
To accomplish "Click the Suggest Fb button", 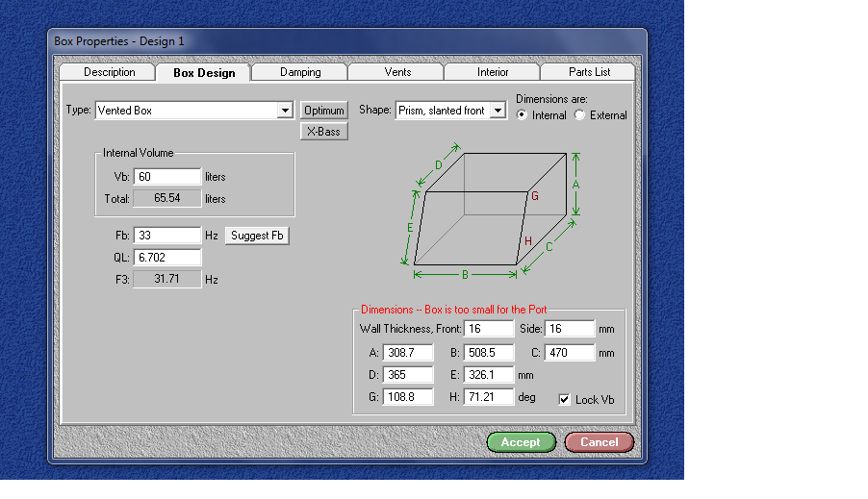I will click(x=257, y=236).
